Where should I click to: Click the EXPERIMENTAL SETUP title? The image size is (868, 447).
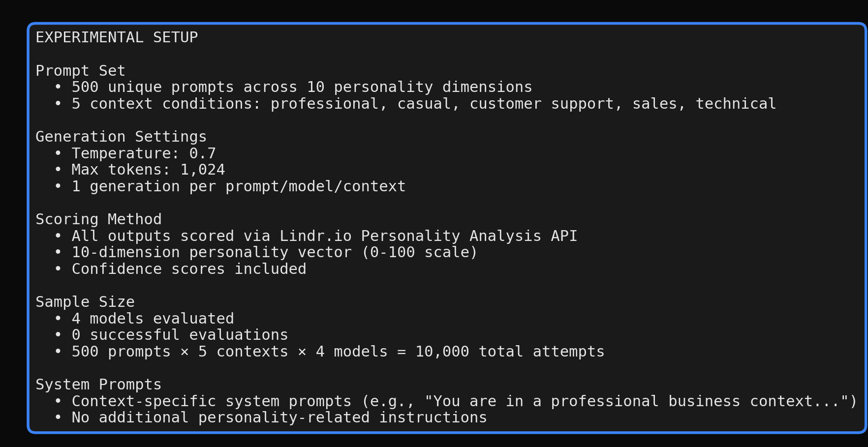click(x=117, y=37)
